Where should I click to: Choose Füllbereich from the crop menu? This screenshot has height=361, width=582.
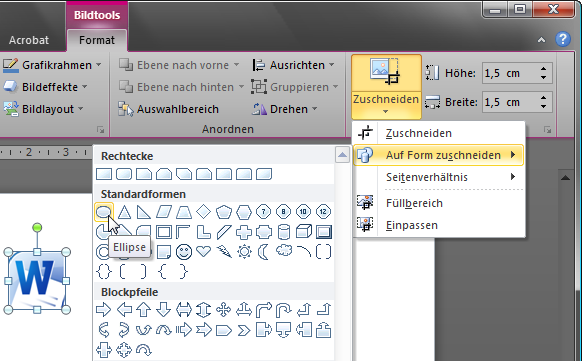(x=438, y=203)
